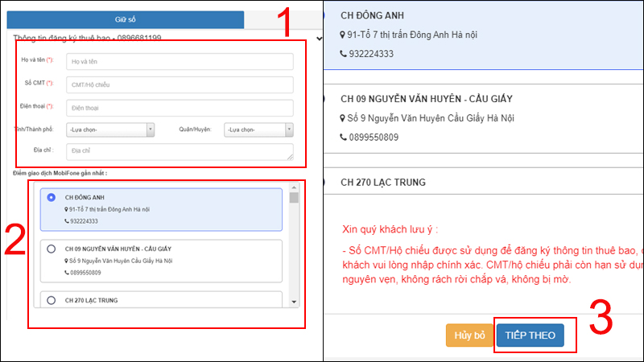Click the store list scrollbar thumb

pyautogui.click(x=294, y=197)
